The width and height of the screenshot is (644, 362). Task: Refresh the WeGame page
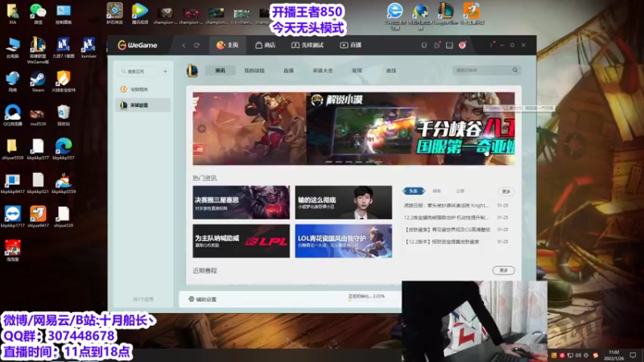click(x=196, y=45)
